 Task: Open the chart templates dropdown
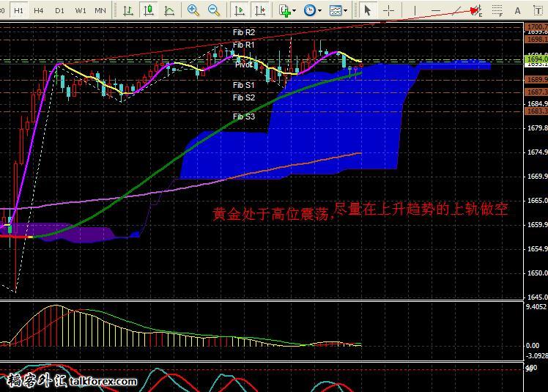pyautogui.click(x=338, y=10)
